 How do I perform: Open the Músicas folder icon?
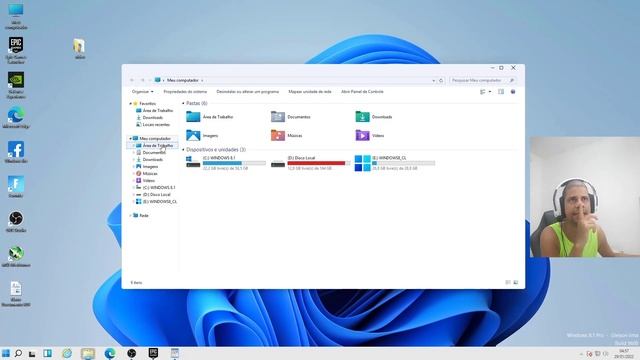(278, 135)
